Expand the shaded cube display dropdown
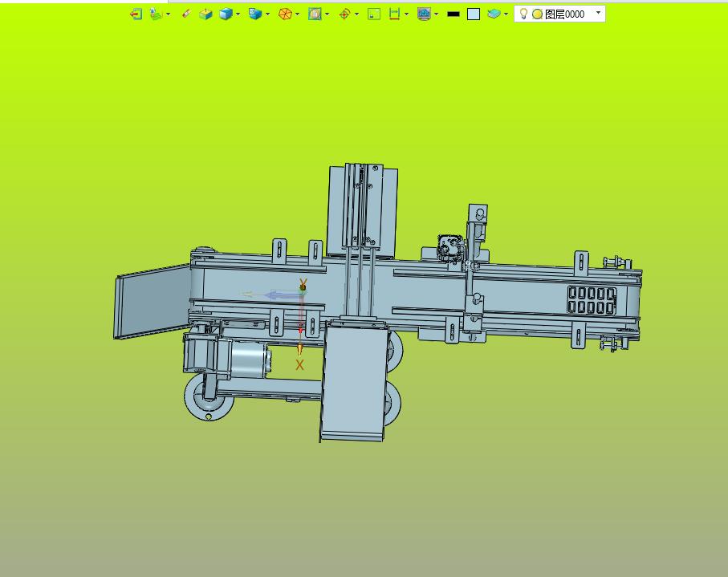Image resolution: width=728 pixels, height=577 pixels. coord(238,14)
